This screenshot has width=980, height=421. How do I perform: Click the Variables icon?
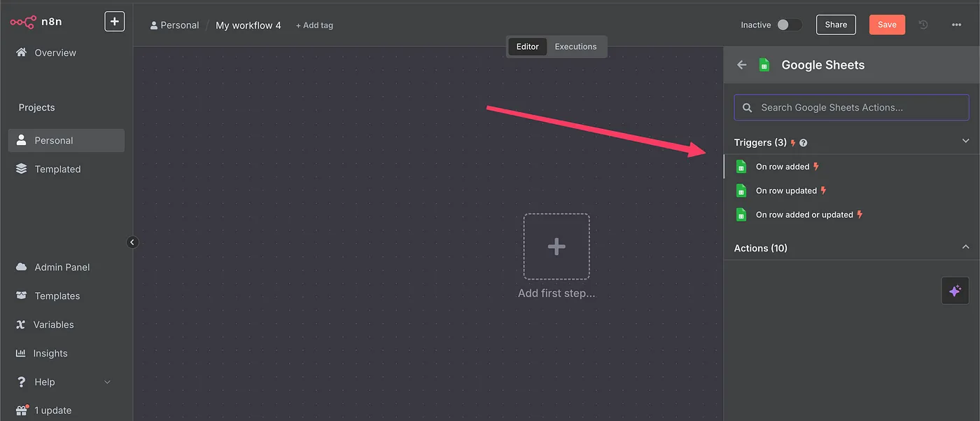pyautogui.click(x=21, y=324)
